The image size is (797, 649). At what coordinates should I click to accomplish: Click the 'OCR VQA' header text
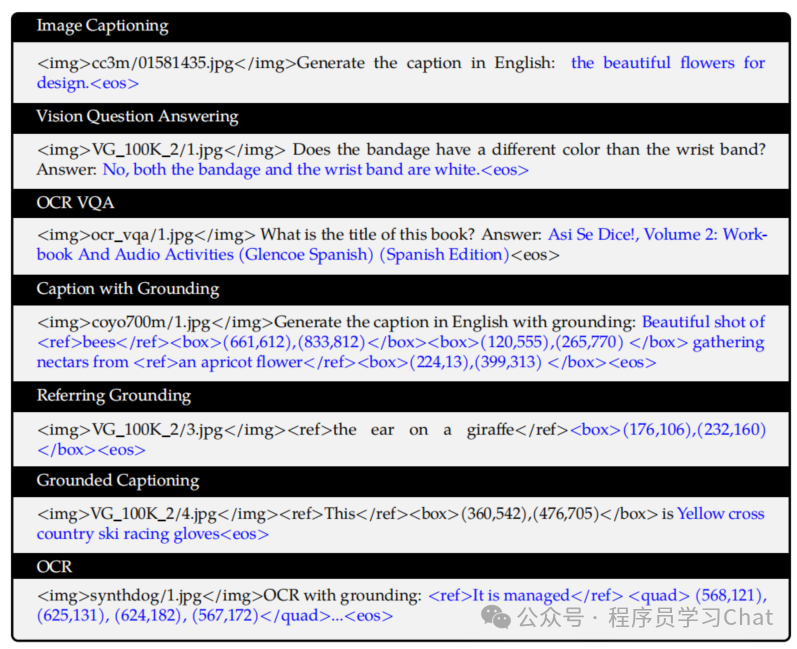point(75,203)
